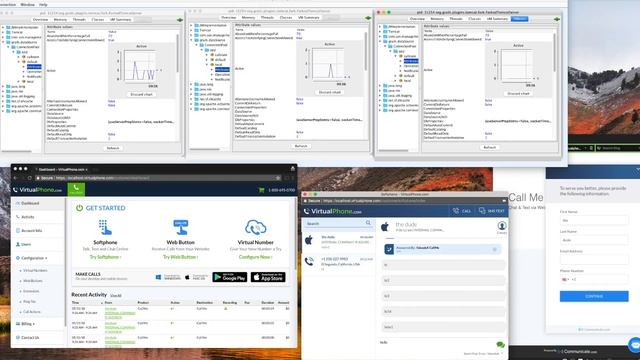Screen dimensions: 640x360
Task: Click Try Web Button link
Action: pos(180,257)
